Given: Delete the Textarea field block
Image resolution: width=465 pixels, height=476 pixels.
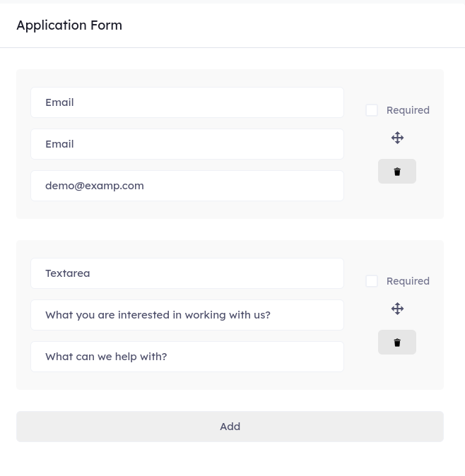Looking at the screenshot, I should tap(397, 343).
